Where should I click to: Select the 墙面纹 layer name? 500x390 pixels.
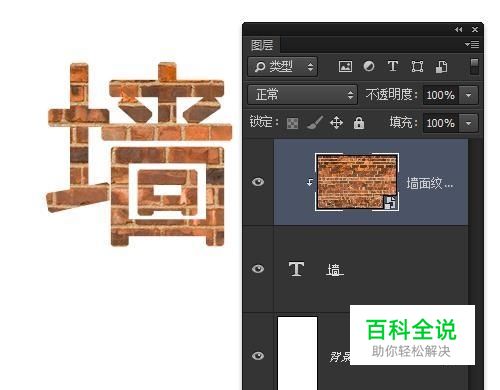click(x=430, y=183)
